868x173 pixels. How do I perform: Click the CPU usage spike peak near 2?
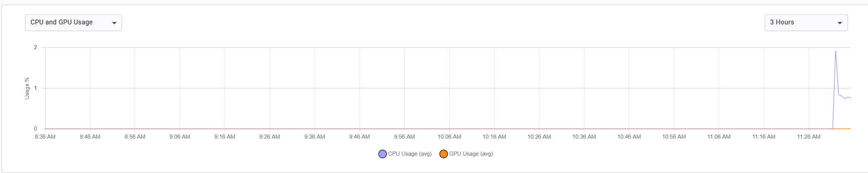(x=835, y=51)
